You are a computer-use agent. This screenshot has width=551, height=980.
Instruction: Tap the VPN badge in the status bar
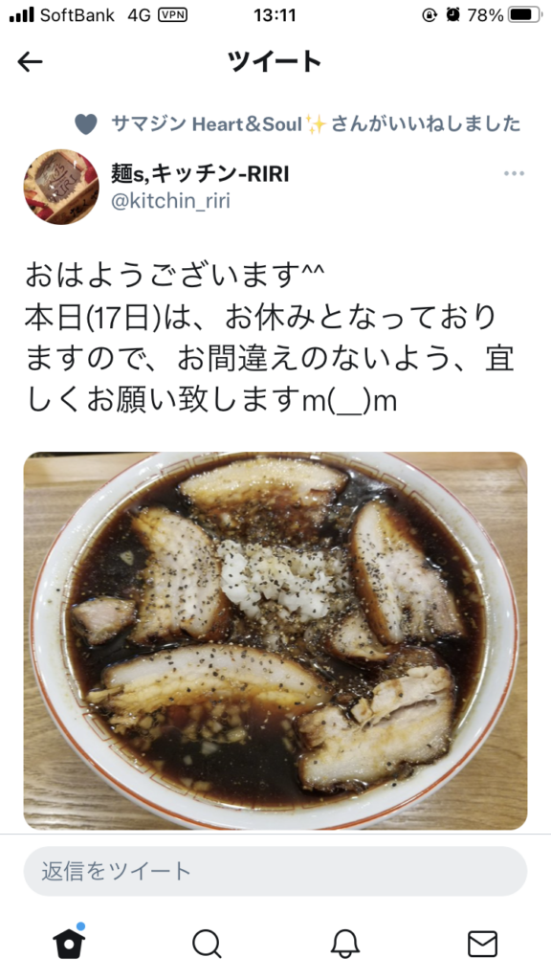click(173, 14)
